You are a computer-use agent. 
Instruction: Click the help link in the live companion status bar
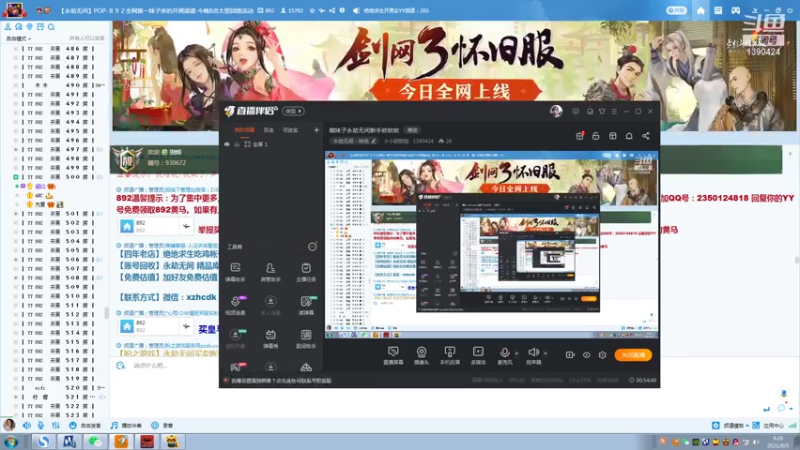pos(281,381)
